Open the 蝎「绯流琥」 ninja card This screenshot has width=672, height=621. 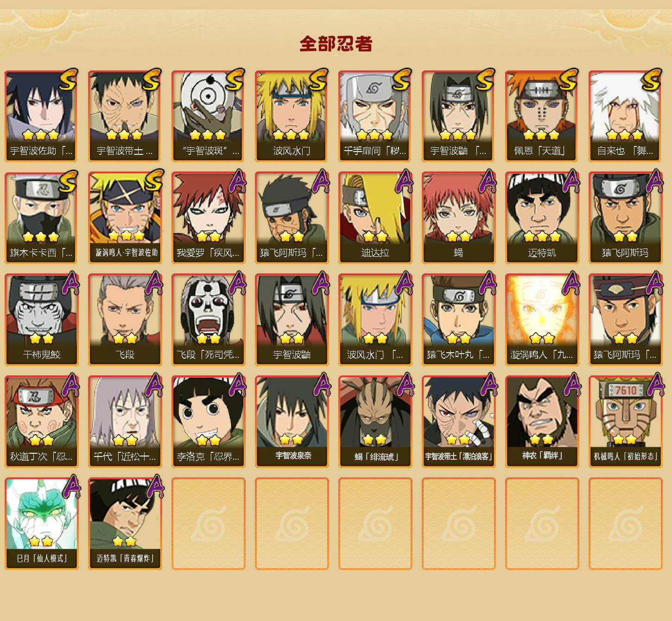click(375, 422)
